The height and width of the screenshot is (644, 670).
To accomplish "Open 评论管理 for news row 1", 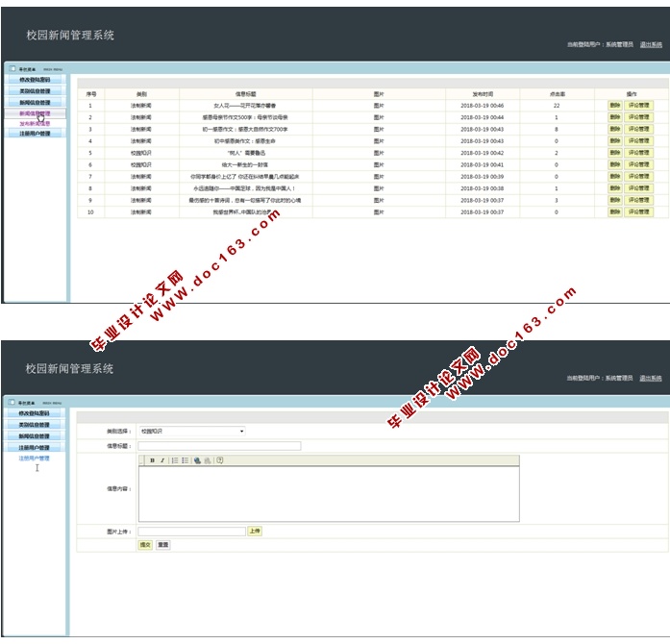I will click(x=639, y=106).
